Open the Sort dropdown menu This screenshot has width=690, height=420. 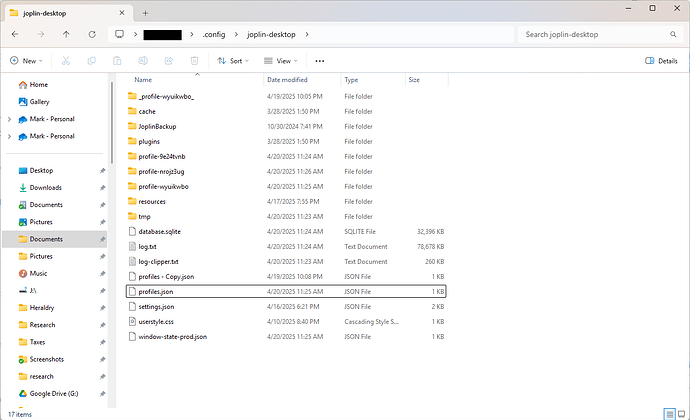pos(233,61)
